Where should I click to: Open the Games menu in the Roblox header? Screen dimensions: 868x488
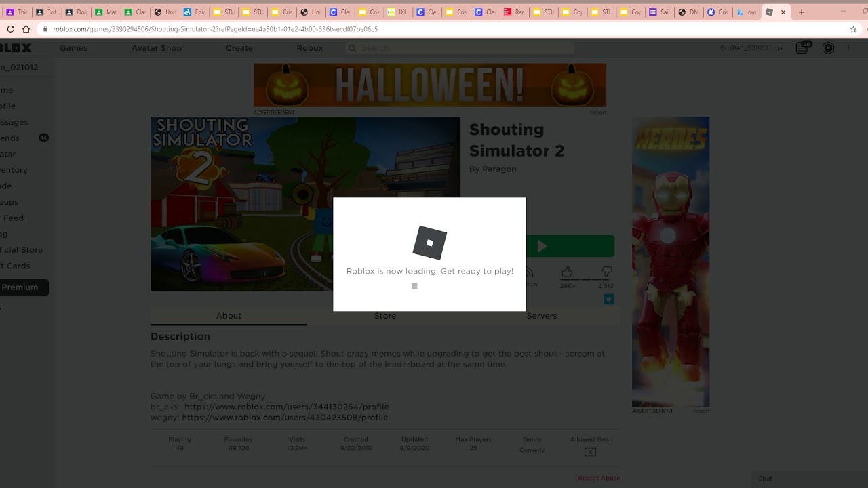pos(73,48)
